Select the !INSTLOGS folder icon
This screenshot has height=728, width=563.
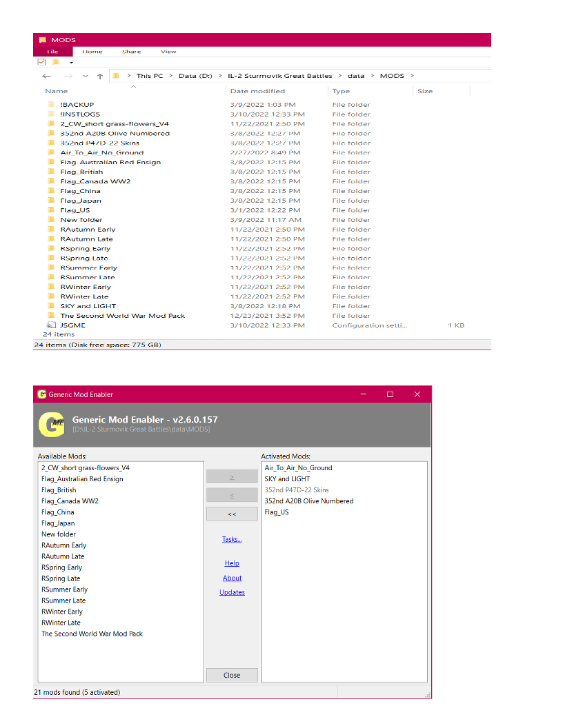pyautogui.click(x=51, y=114)
